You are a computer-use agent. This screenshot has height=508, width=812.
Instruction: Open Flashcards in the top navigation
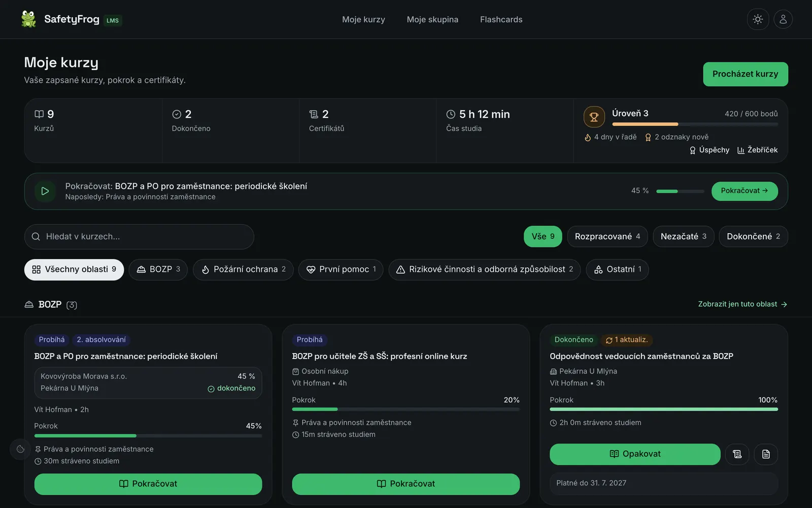point(501,19)
